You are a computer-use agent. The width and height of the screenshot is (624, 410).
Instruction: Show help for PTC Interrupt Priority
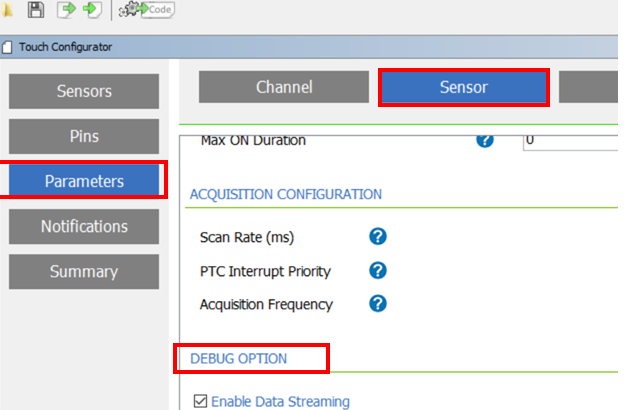click(x=378, y=270)
